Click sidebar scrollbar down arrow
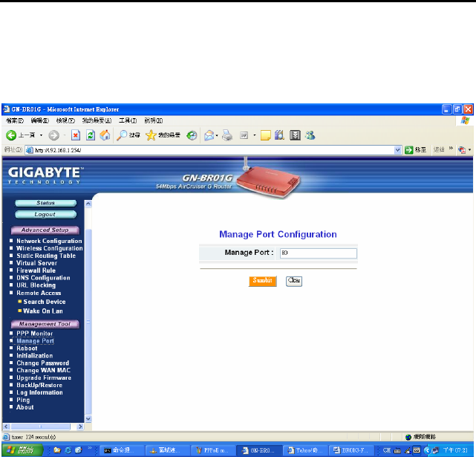The image size is (476, 457). [x=88, y=419]
